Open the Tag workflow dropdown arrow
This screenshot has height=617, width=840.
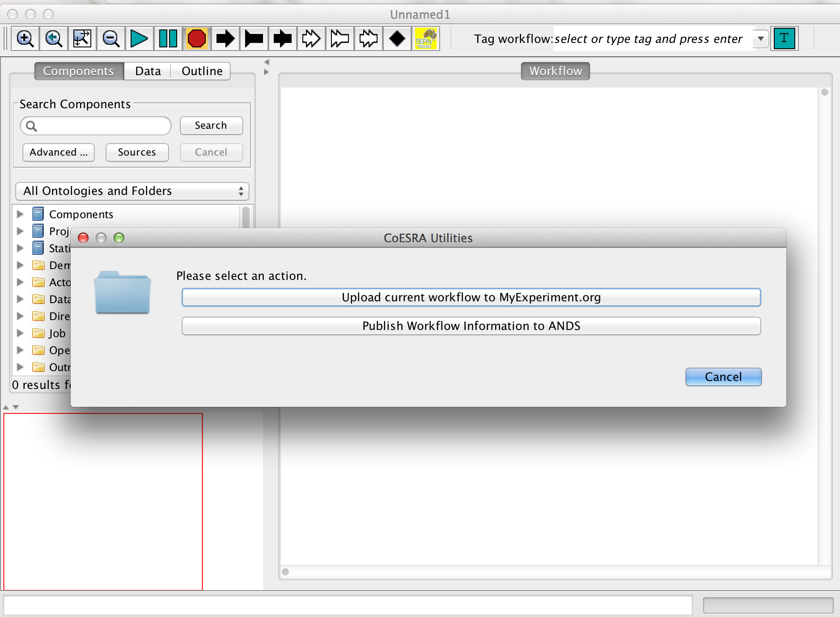coord(761,38)
